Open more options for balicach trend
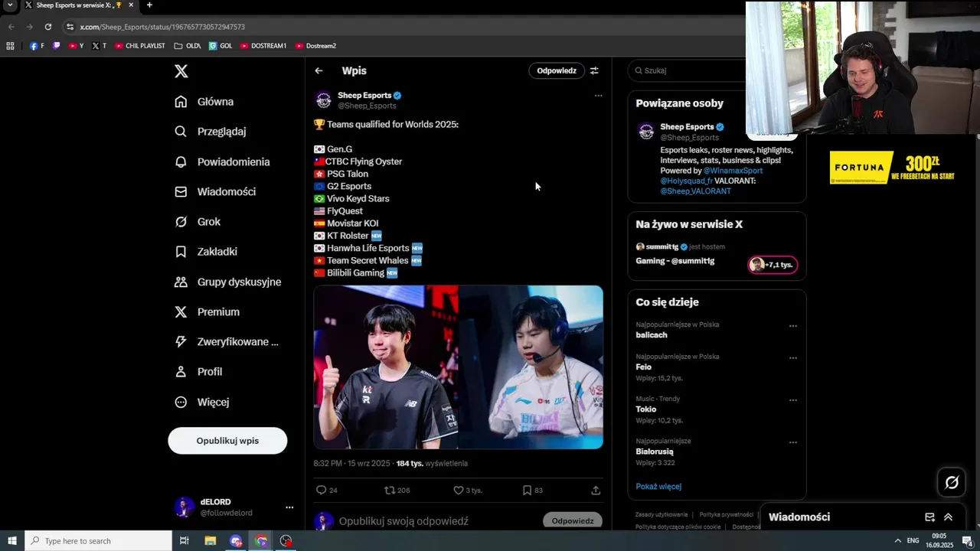The width and height of the screenshot is (980, 551). point(793,326)
